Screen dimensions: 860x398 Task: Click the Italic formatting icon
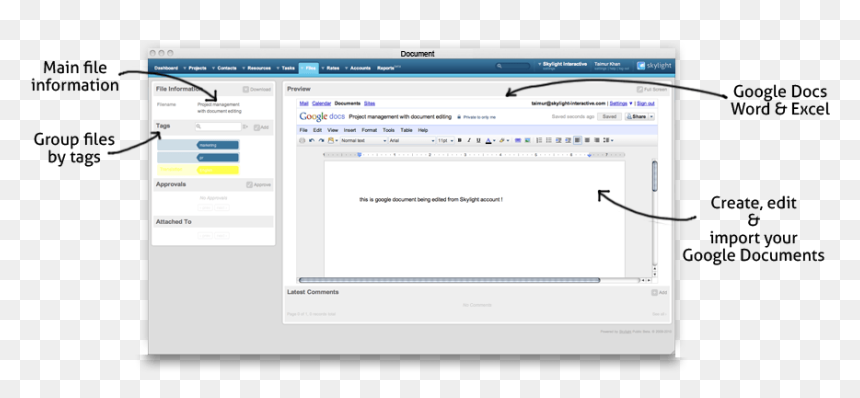[x=469, y=140]
